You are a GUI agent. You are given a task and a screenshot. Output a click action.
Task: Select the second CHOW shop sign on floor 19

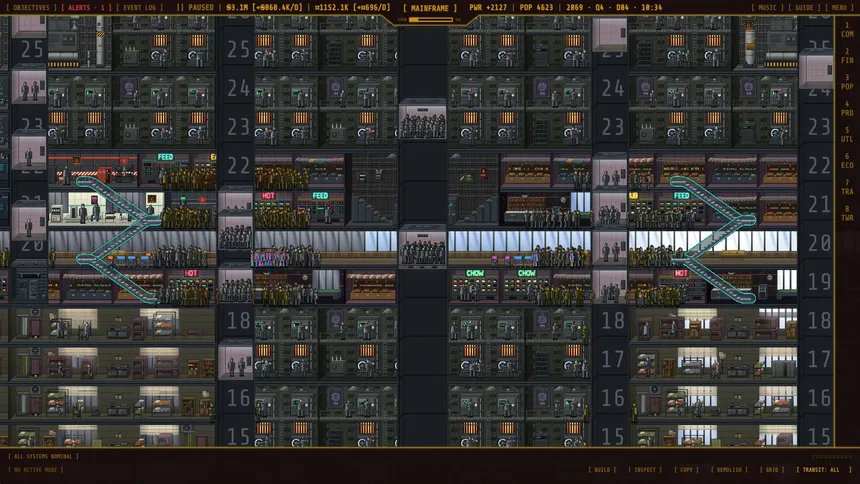526,273
